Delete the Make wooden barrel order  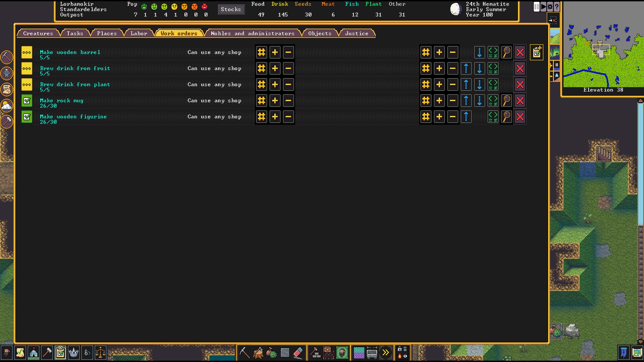[520, 52]
